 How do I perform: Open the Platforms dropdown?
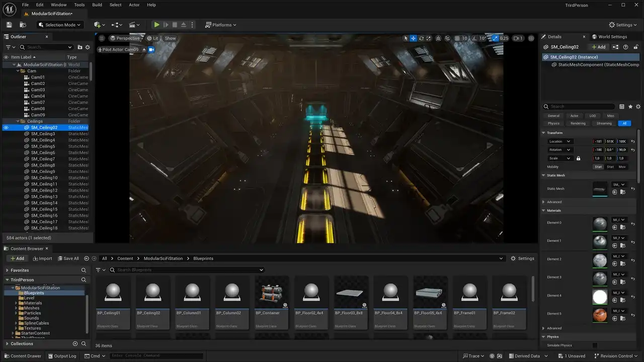click(x=221, y=25)
